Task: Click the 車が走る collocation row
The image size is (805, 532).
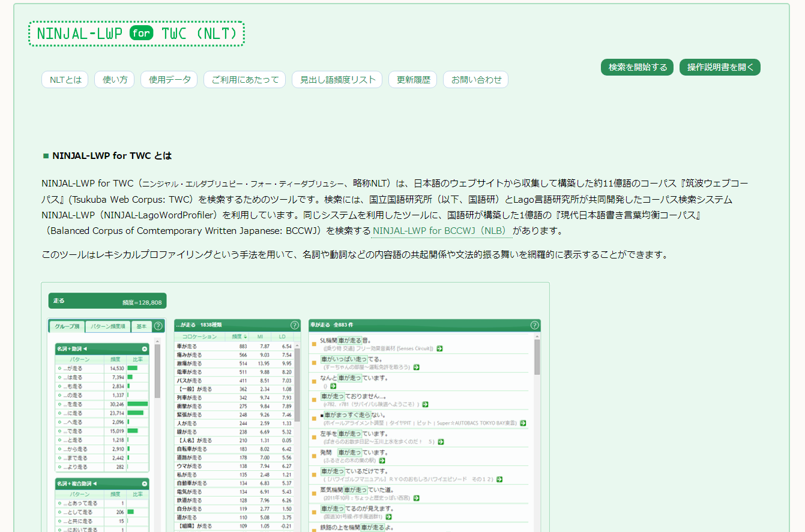Action: tap(234, 346)
